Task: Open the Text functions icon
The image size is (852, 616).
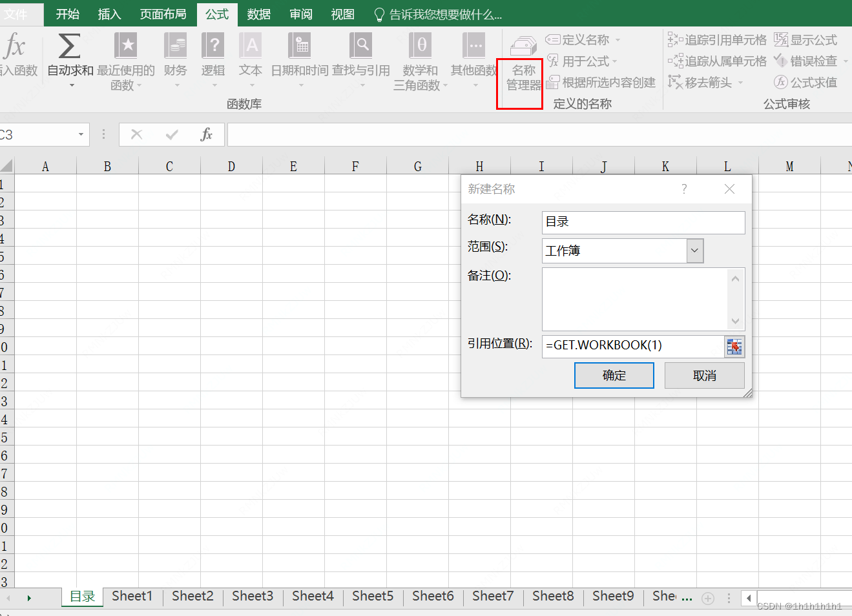Action: (x=251, y=46)
